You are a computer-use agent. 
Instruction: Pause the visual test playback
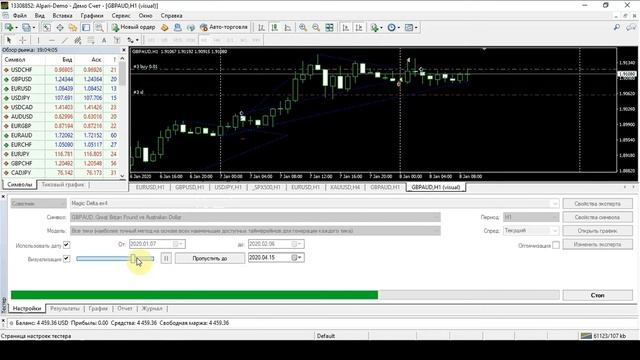point(166,258)
